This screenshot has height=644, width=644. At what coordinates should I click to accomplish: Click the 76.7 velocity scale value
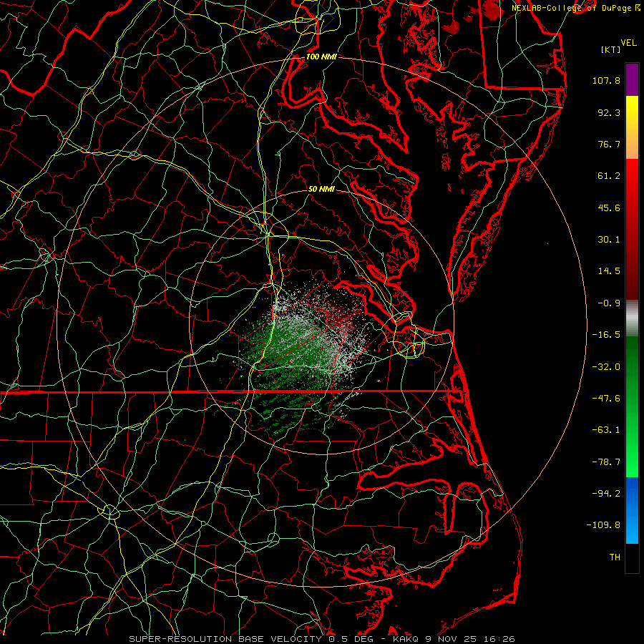[x=609, y=144]
